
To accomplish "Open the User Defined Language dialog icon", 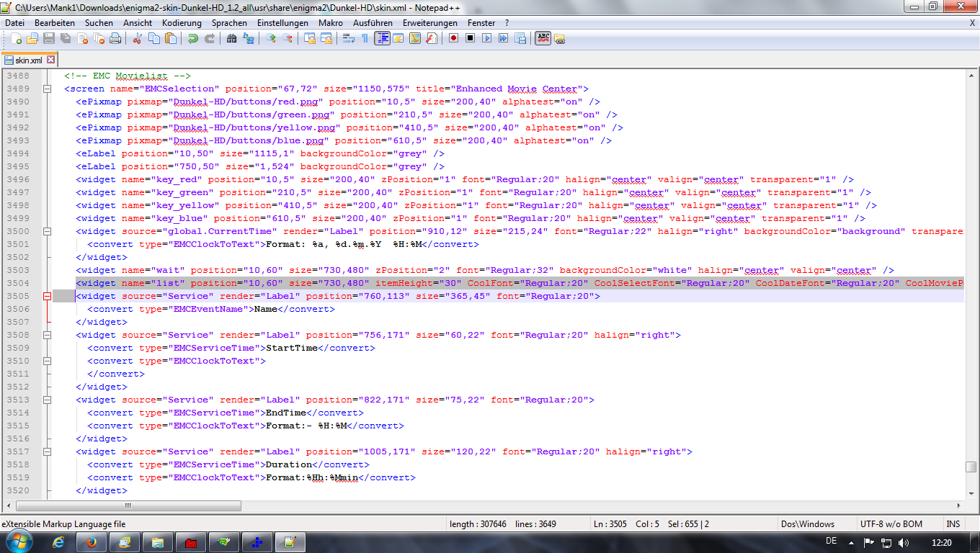I will coord(398,38).
